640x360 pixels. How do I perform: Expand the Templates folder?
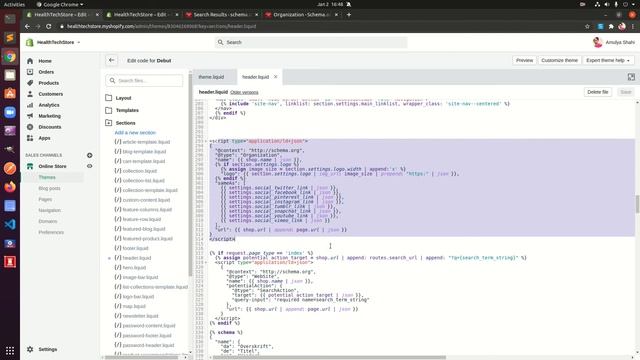(x=122, y=110)
